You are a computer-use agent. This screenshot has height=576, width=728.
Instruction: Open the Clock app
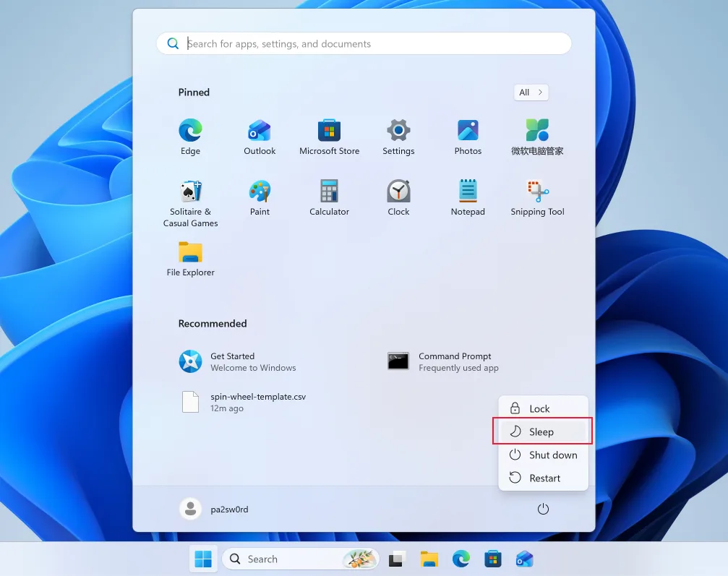tap(398, 195)
